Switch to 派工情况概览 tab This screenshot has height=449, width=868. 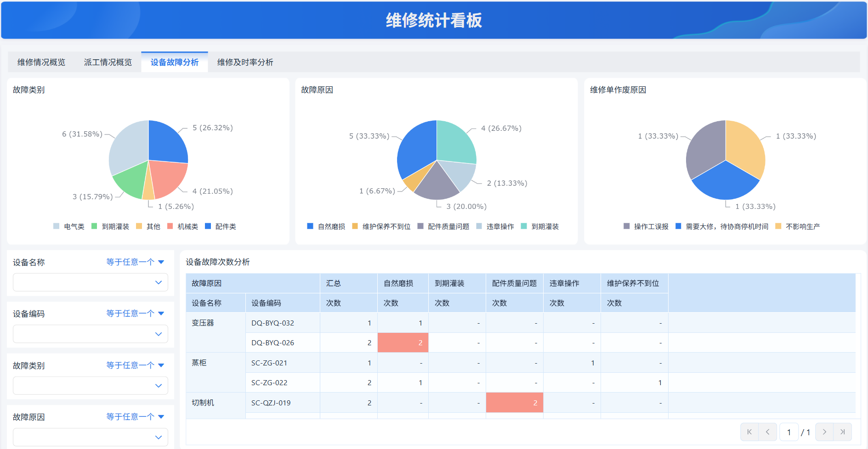108,62
